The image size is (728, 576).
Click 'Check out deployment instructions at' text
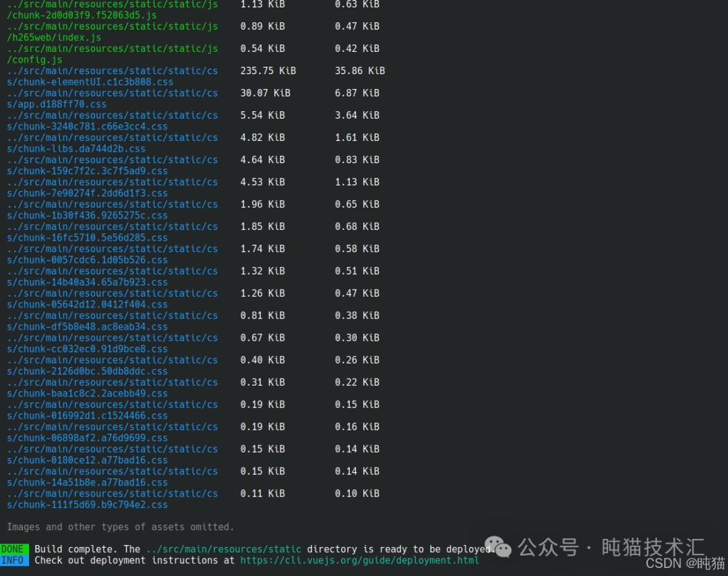[134, 560]
